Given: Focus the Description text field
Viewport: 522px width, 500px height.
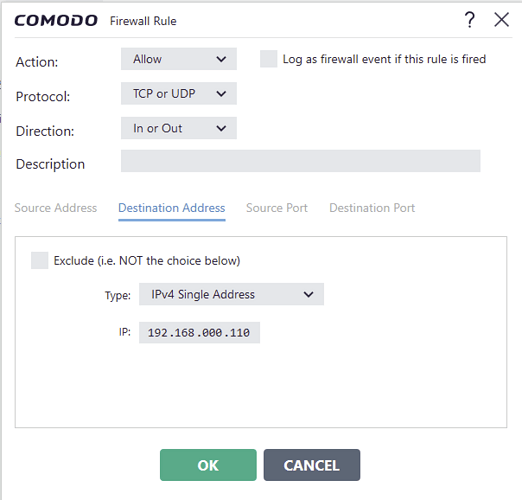Looking at the screenshot, I should (x=301, y=161).
